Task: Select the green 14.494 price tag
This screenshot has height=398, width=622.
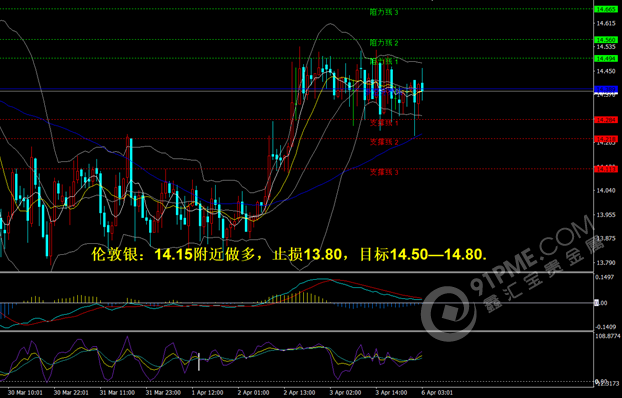Action: tap(605, 59)
